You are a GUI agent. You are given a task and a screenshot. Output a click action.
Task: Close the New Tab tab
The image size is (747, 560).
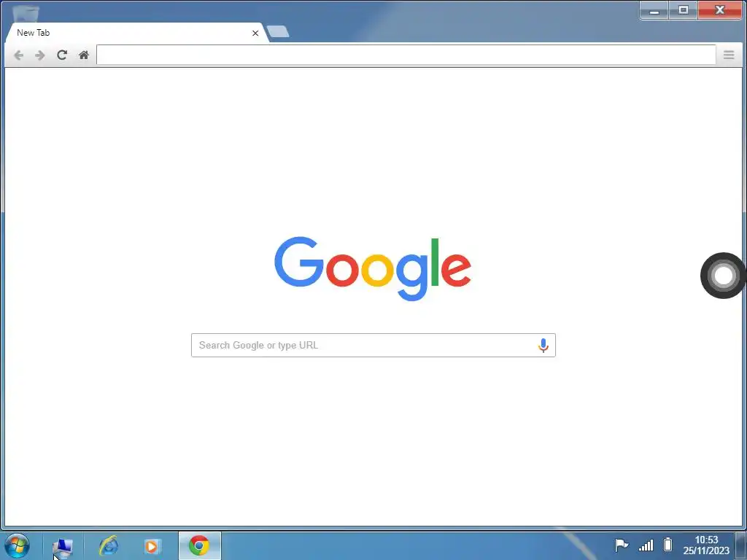coord(255,33)
